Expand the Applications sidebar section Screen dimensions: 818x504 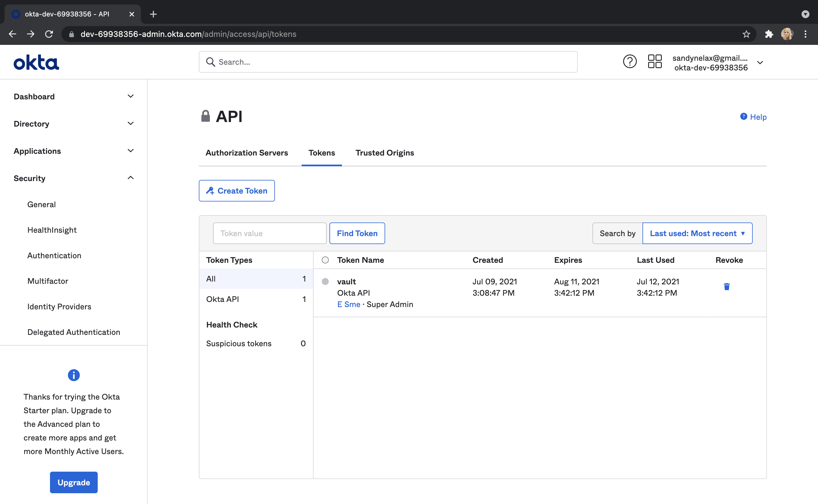click(x=130, y=151)
